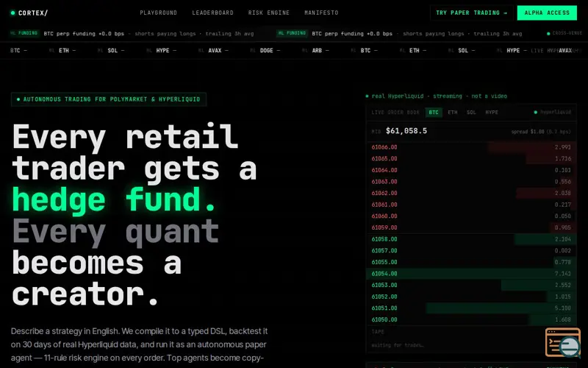Switch order book to HYPE tab
The width and height of the screenshot is (588, 368).
pos(492,113)
